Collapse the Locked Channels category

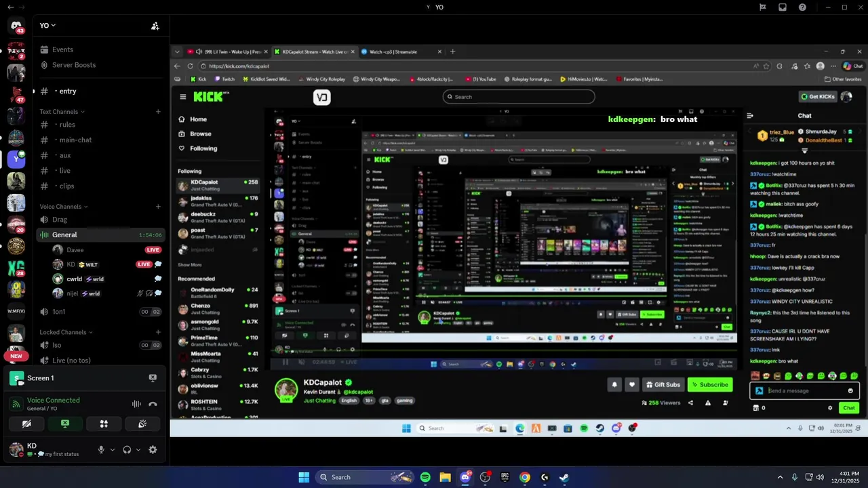click(x=65, y=332)
